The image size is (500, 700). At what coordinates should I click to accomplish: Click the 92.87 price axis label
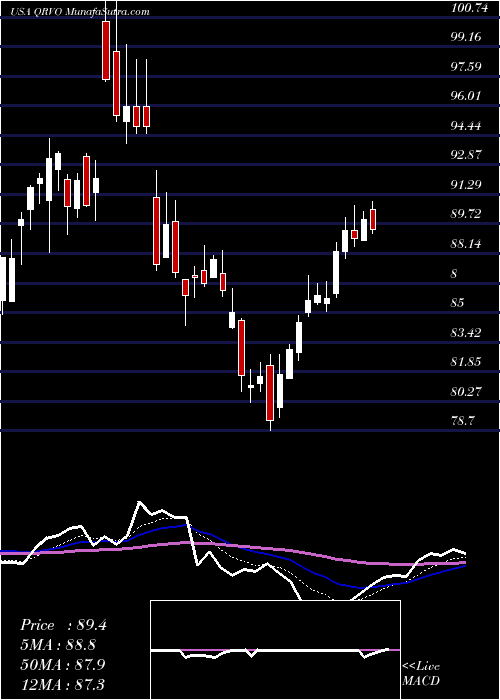point(466,155)
